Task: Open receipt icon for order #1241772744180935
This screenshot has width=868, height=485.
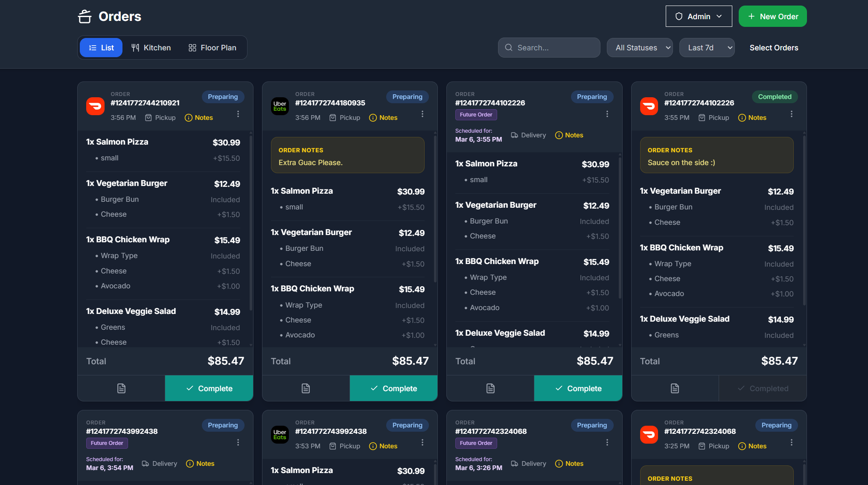Action: click(306, 388)
